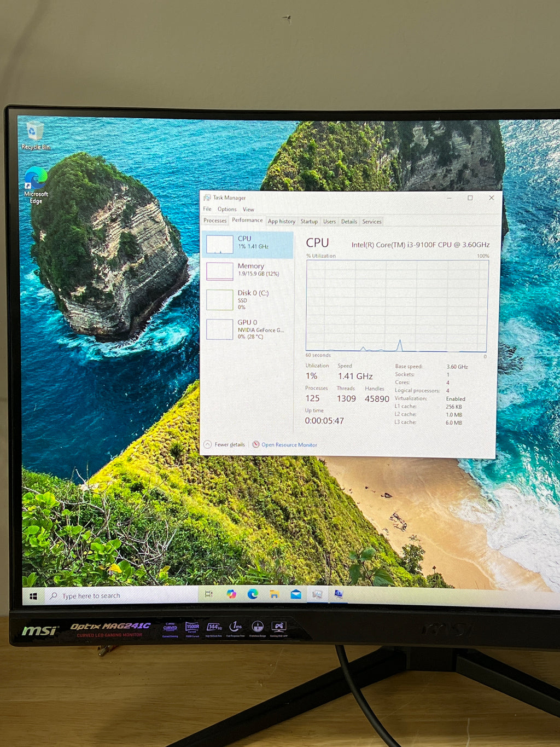Click the Processes count 125

click(x=312, y=398)
